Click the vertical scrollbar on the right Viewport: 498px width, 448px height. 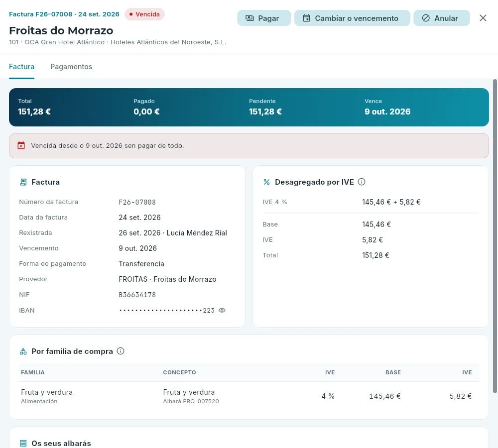click(x=495, y=236)
